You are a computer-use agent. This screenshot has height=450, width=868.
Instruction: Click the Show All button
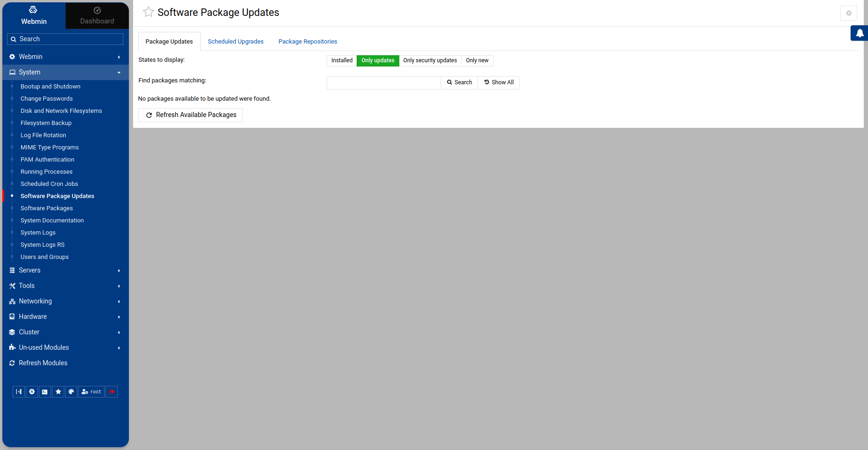tap(499, 82)
